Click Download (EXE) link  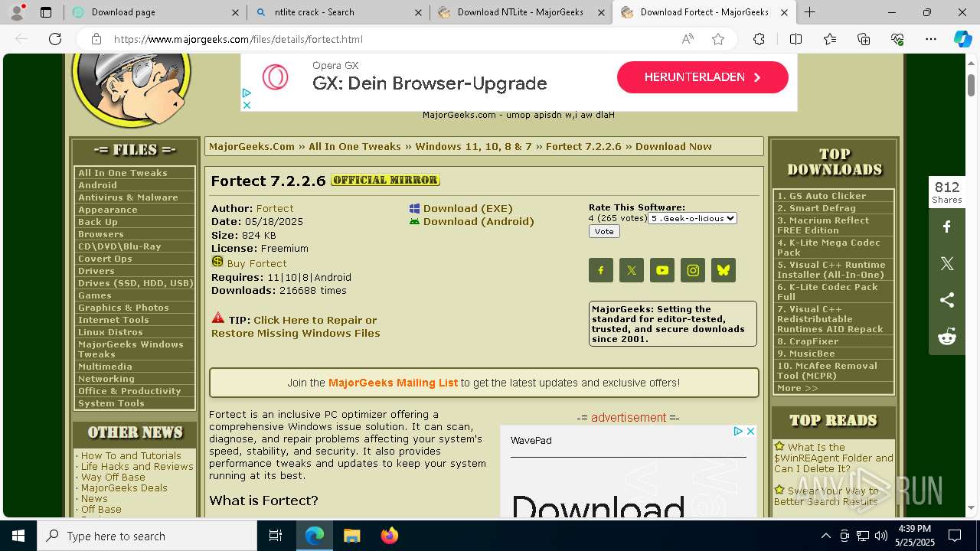468,208
